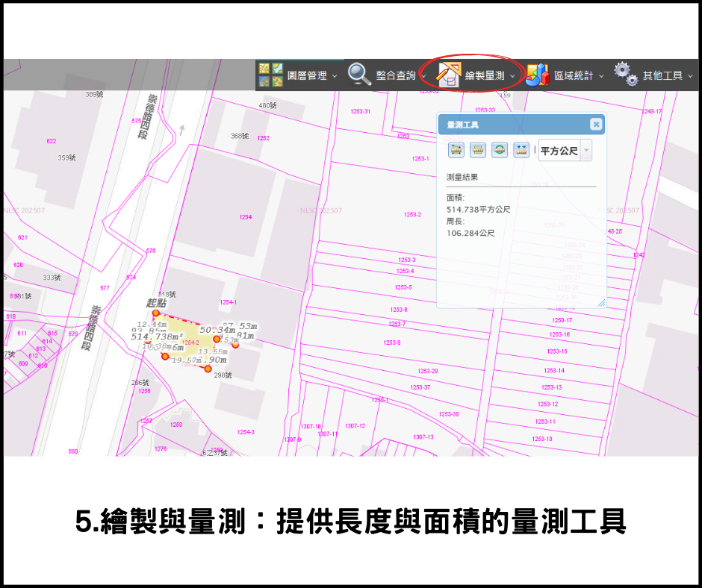Click the 起點 starting vertex on polygon
The height and width of the screenshot is (588, 702).
pyautogui.click(x=156, y=313)
